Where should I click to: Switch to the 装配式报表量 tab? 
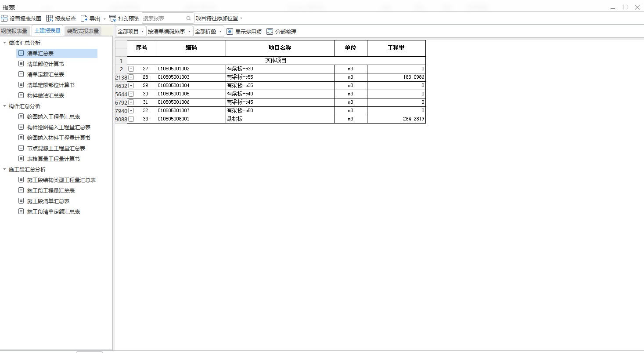[83, 31]
